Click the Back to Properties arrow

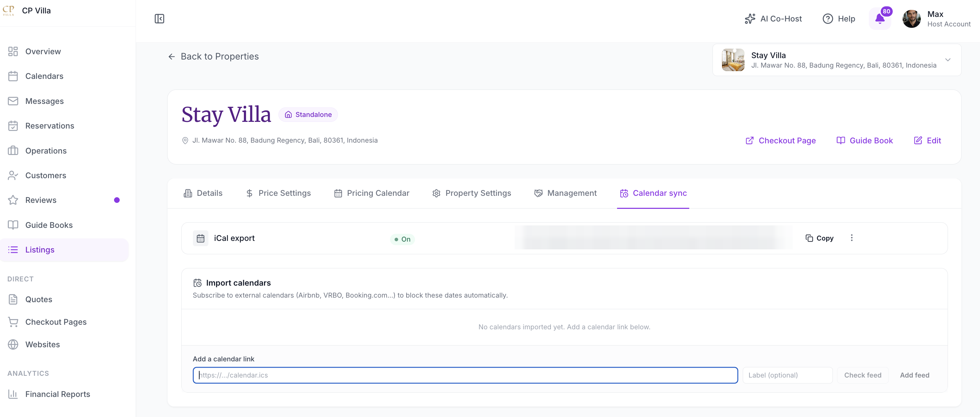[171, 57]
